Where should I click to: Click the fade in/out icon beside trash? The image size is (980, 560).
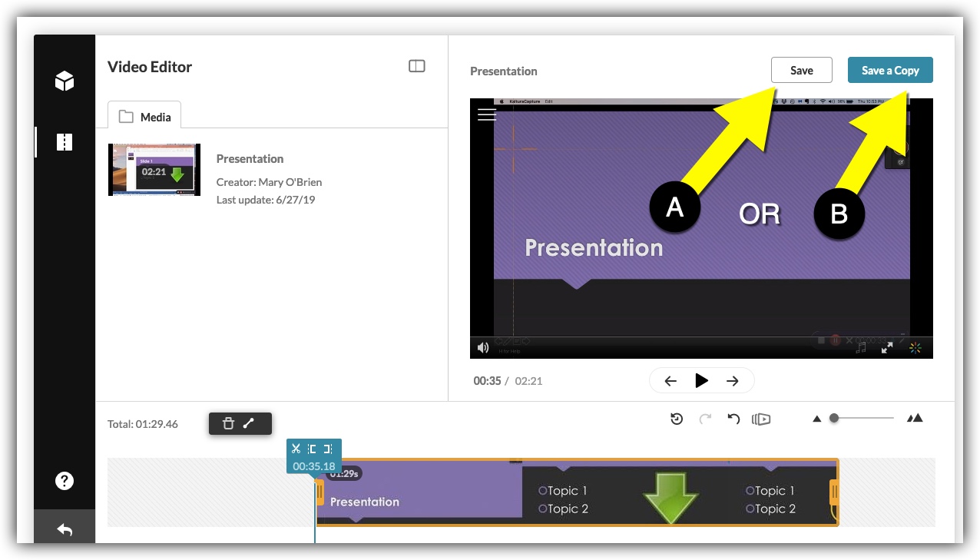(249, 423)
